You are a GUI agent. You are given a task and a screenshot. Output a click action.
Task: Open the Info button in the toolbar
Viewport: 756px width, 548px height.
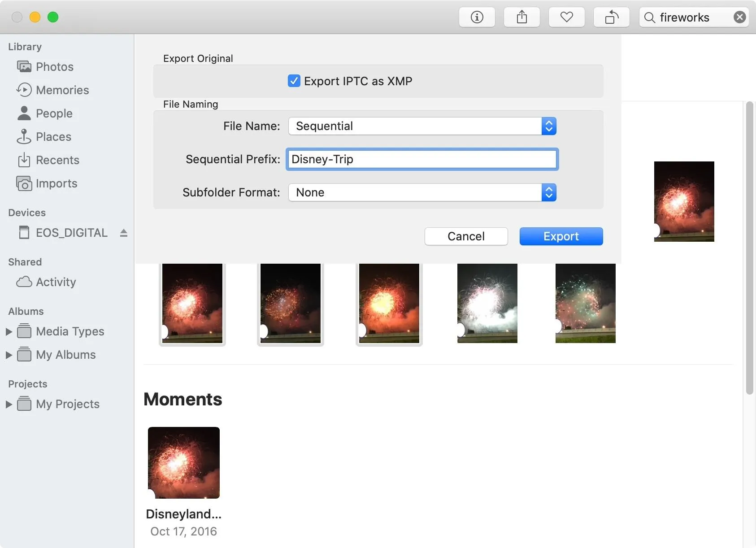click(477, 17)
